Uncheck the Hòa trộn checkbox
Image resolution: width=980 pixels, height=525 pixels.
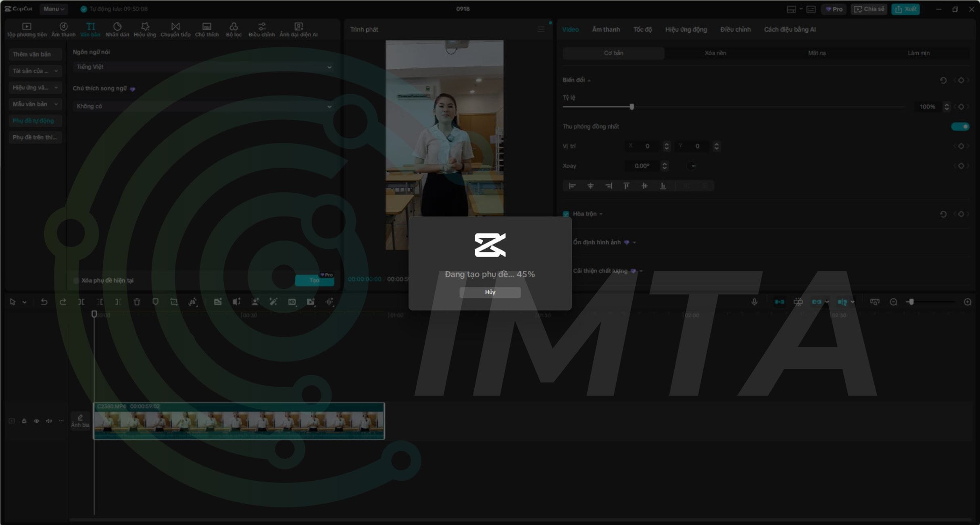(566, 214)
